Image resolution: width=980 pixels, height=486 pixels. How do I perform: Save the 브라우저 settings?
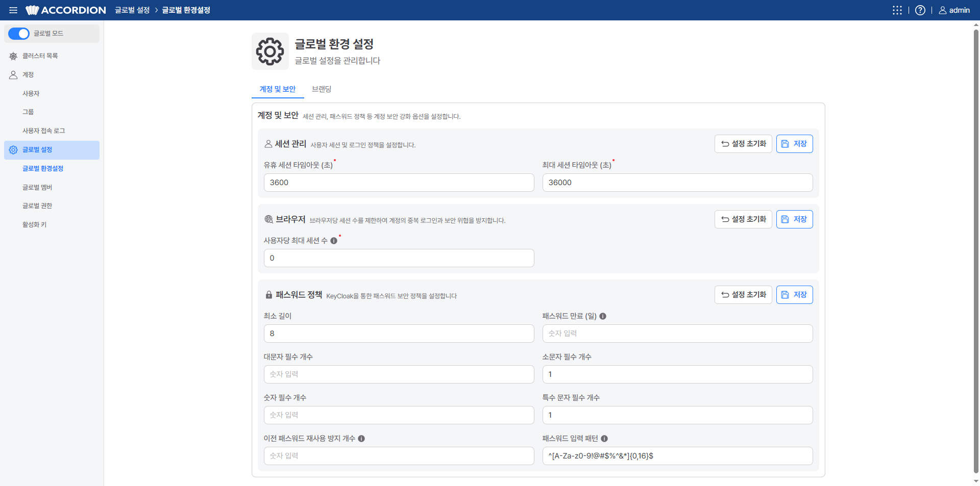point(795,219)
